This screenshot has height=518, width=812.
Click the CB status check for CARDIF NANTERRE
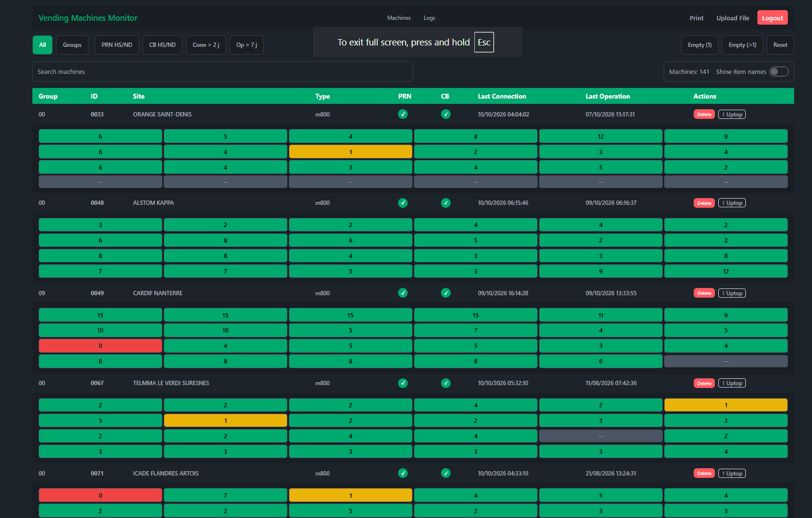click(x=445, y=293)
